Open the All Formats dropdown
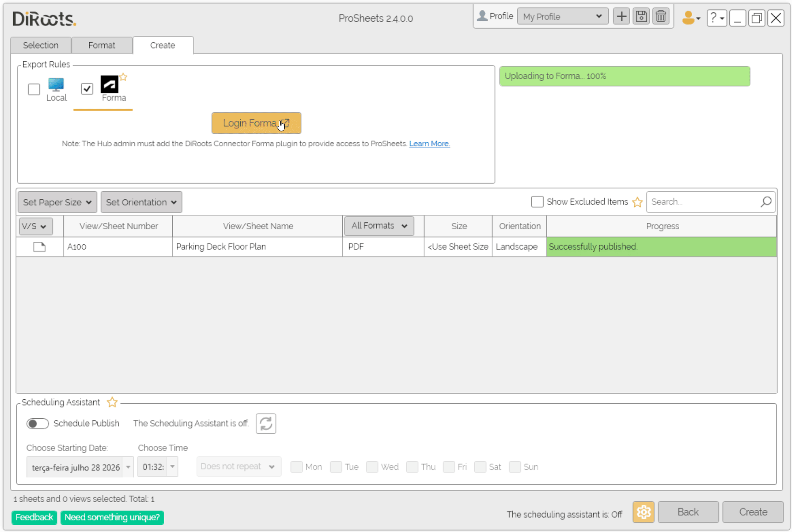Screen dimensions: 792x532 pyautogui.click(x=379, y=226)
